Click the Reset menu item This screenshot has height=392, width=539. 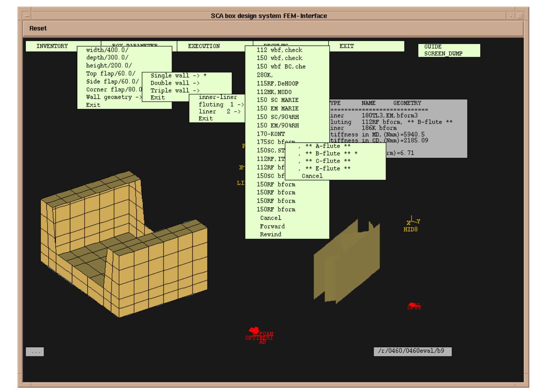pyautogui.click(x=38, y=29)
